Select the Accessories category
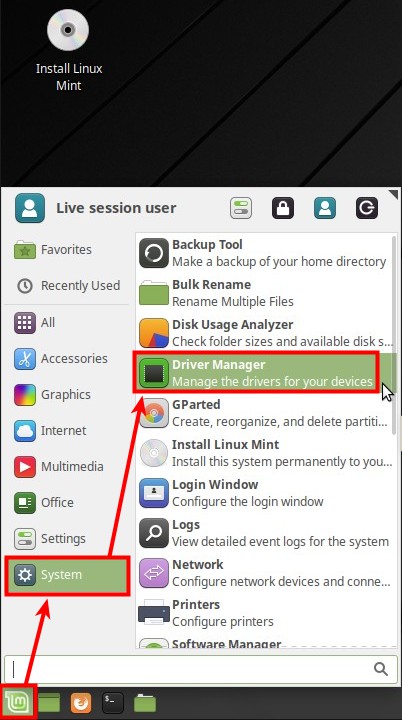 coord(67,359)
